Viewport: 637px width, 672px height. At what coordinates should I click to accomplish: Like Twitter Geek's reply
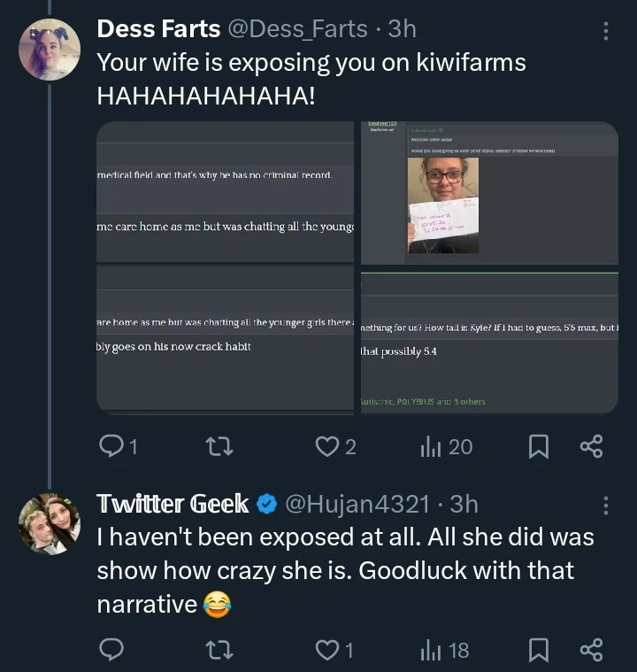[334, 650]
